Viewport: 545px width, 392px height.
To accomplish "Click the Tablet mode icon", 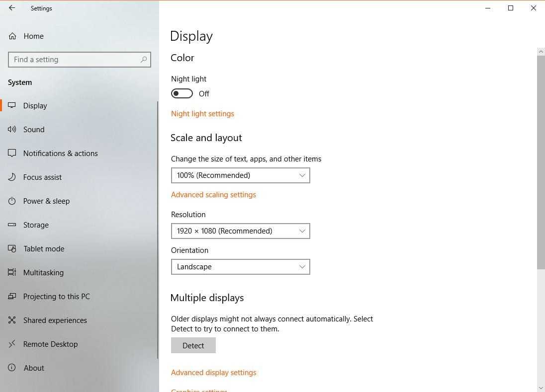I will 12,249.
